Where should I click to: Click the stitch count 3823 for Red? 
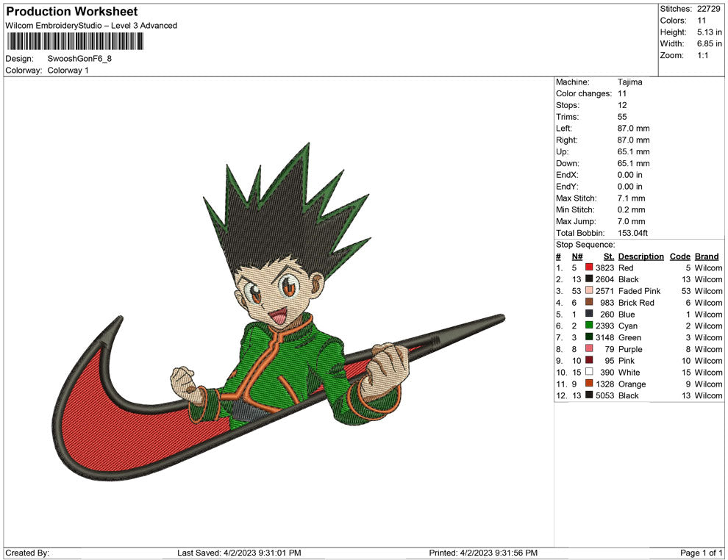point(605,268)
